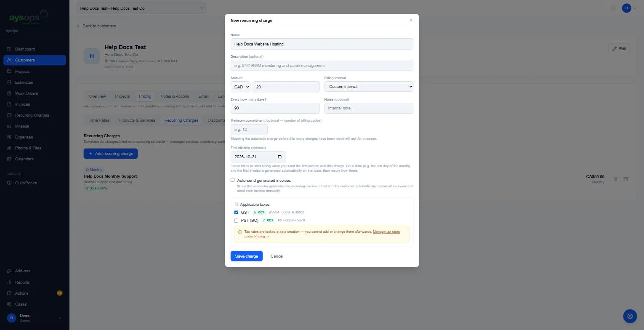Click the warning icon in the tax notice

tap(240, 232)
